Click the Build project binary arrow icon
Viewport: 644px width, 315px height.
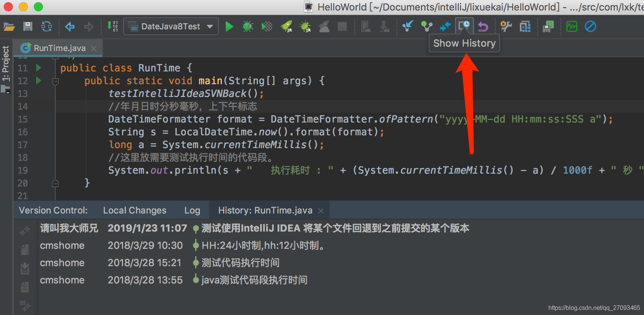[x=112, y=26]
